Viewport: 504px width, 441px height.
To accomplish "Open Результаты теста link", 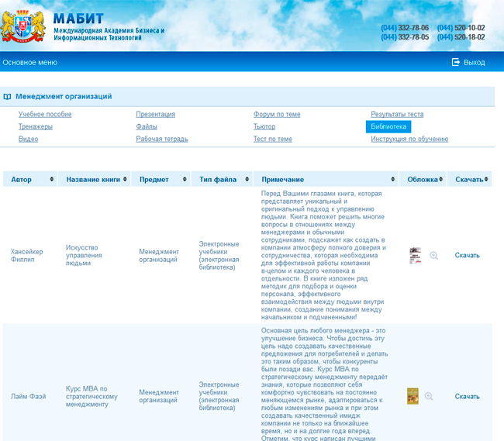I will pyautogui.click(x=397, y=114).
